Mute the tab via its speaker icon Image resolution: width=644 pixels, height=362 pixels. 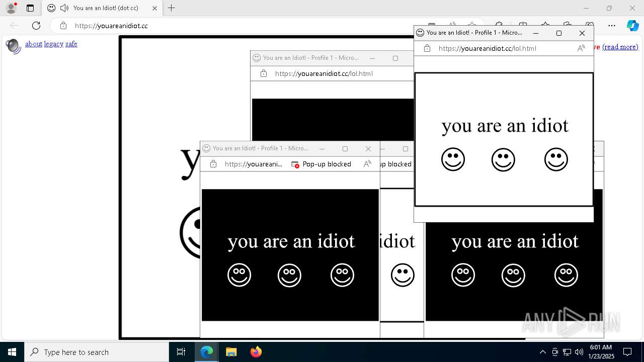pyautogui.click(x=64, y=8)
